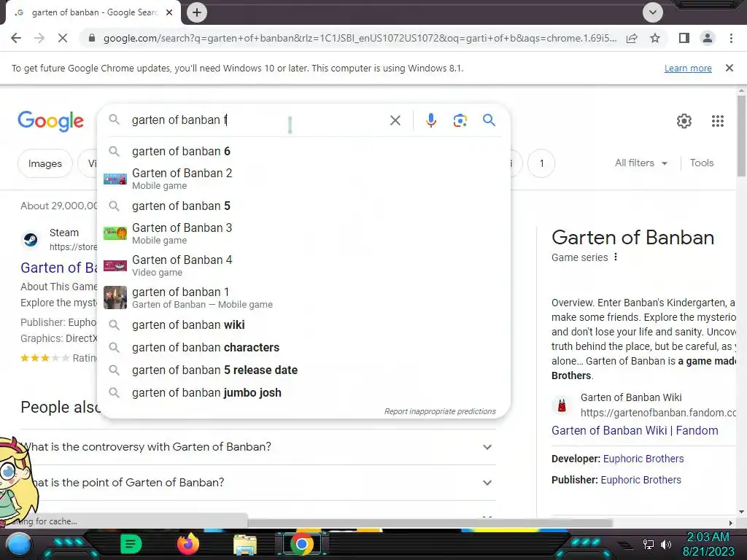Screen dimensions: 747x560
Task: Expand controversy with Garten of Banban question
Action: tap(258, 447)
